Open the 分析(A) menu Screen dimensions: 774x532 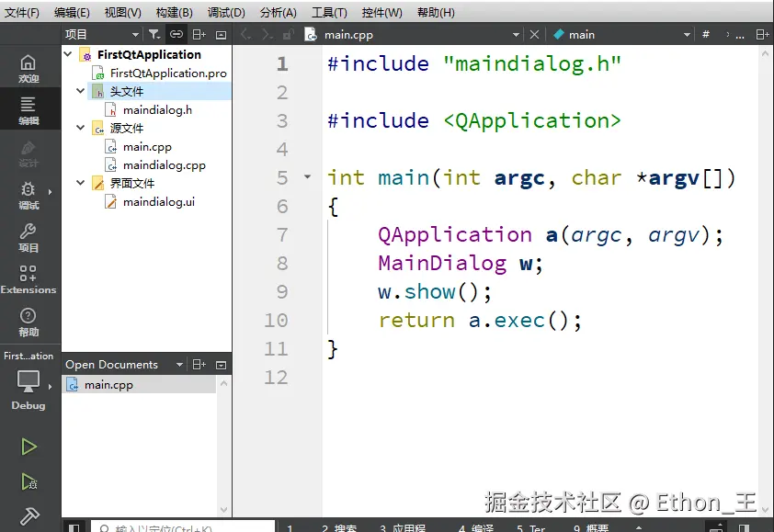[279, 12]
